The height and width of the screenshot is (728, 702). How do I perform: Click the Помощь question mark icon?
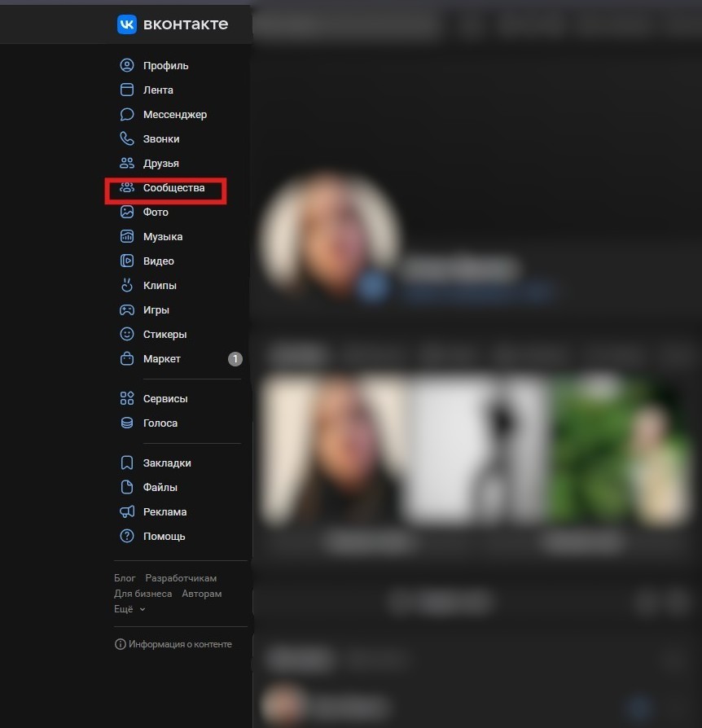point(127,536)
